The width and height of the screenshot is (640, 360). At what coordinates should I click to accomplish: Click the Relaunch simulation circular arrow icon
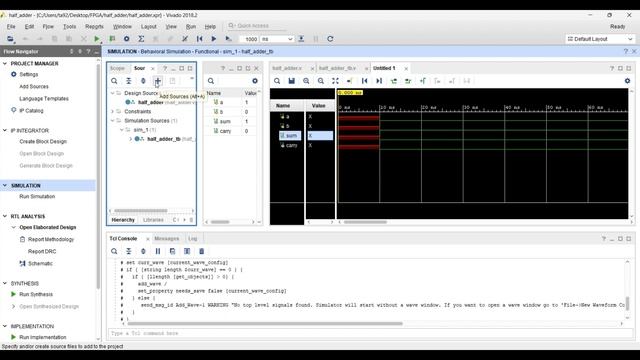[330, 39]
